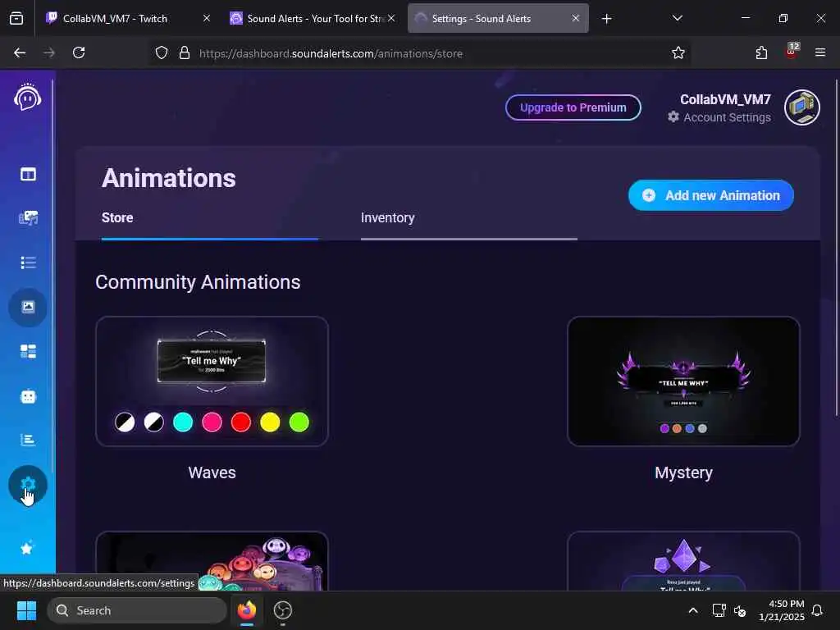
Task: Choose the green Waves color swatch
Action: point(299,422)
